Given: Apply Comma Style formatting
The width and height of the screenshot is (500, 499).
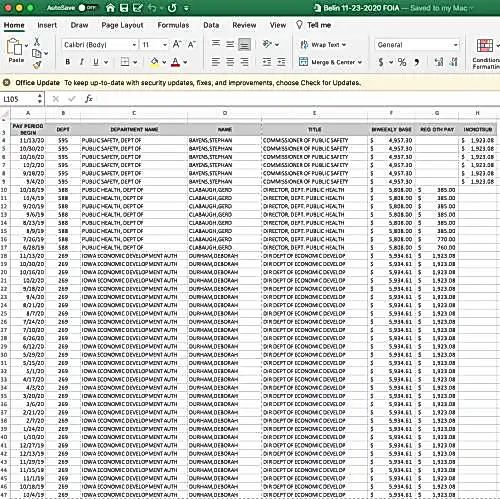Looking at the screenshot, I should 417,62.
